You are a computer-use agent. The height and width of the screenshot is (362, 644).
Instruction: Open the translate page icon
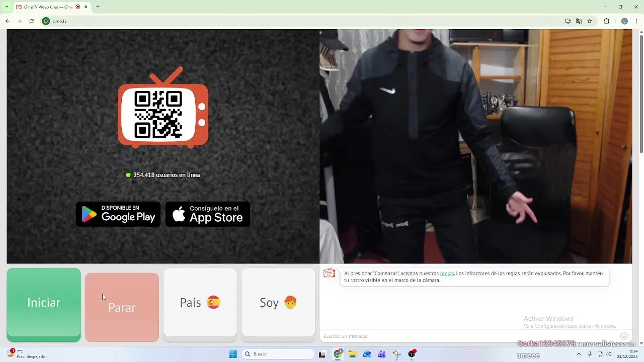pyautogui.click(x=579, y=21)
